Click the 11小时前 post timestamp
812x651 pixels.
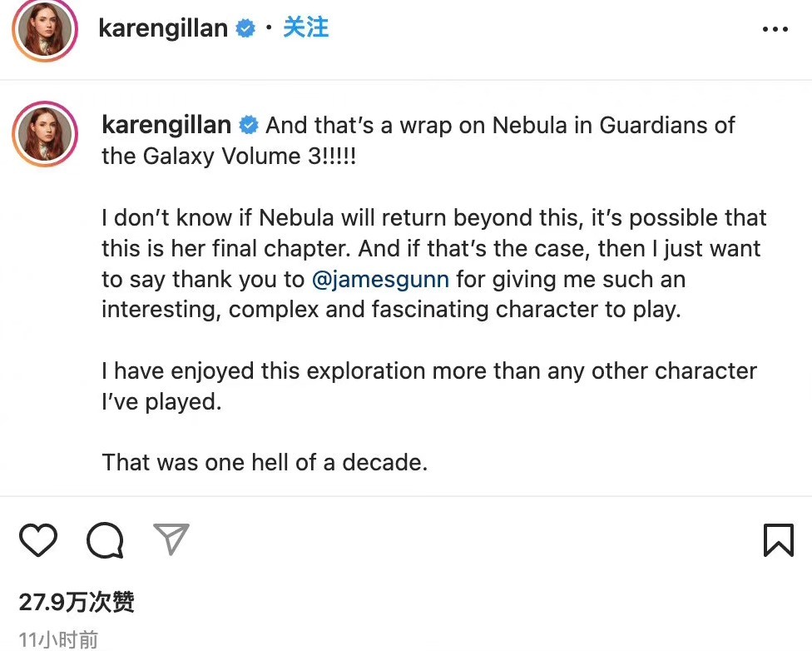coord(58,639)
